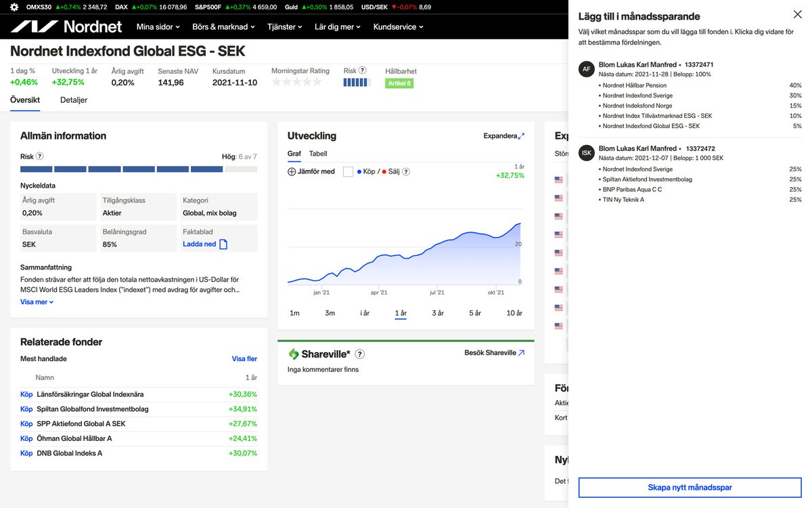
Task: Open fund DNB Global Indeks A
Action: pyautogui.click(x=70, y=453)
